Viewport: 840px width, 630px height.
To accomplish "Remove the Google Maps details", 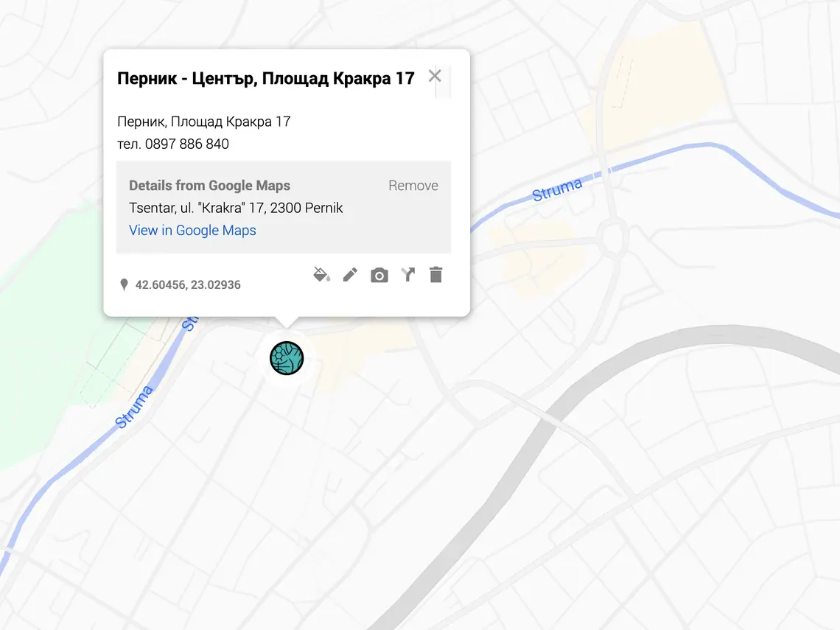I will point(413,186).
